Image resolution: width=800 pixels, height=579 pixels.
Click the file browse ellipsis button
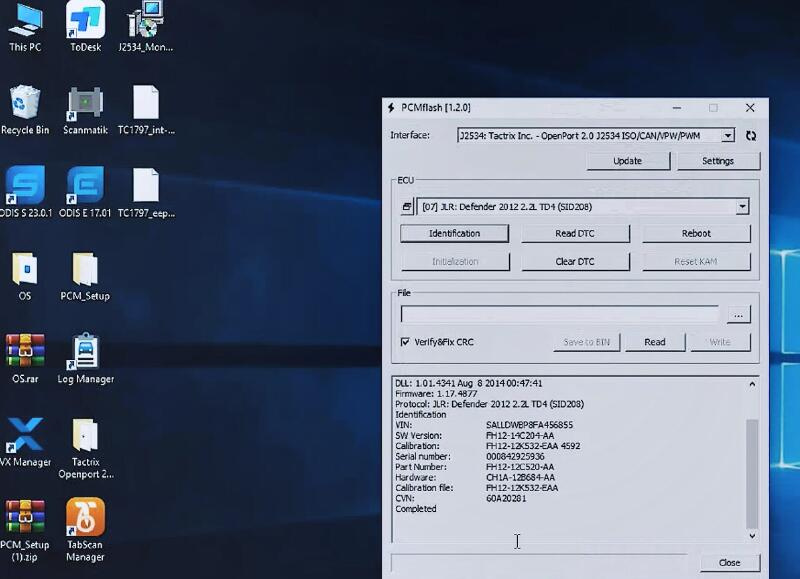point(738,315)
